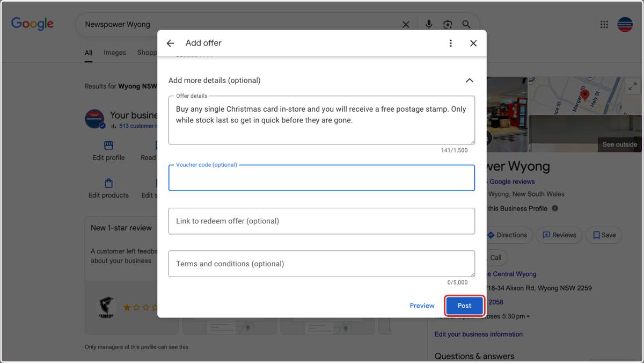Click the Offer details text area

321,120
